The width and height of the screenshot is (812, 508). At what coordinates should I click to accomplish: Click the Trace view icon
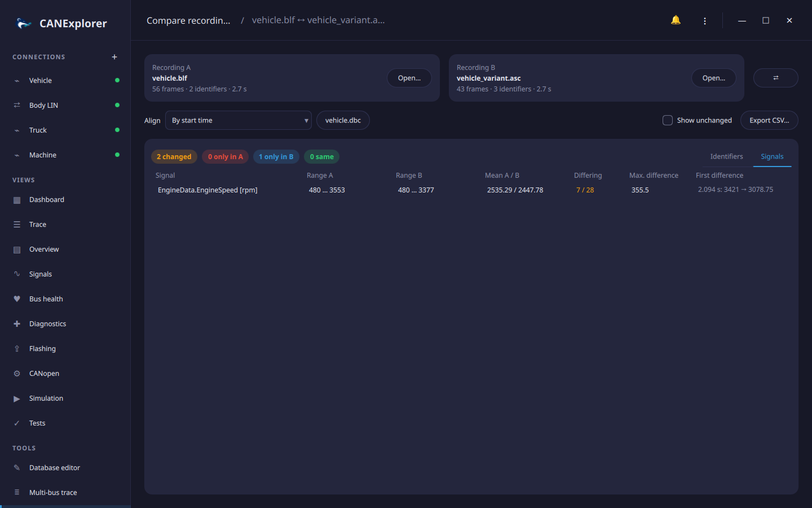[17, 225]
